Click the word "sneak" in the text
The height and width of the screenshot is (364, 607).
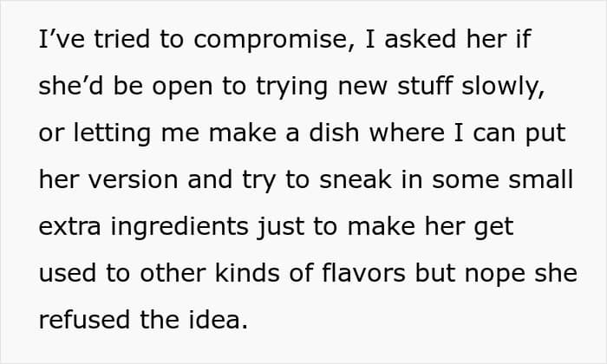pos(355,180)
